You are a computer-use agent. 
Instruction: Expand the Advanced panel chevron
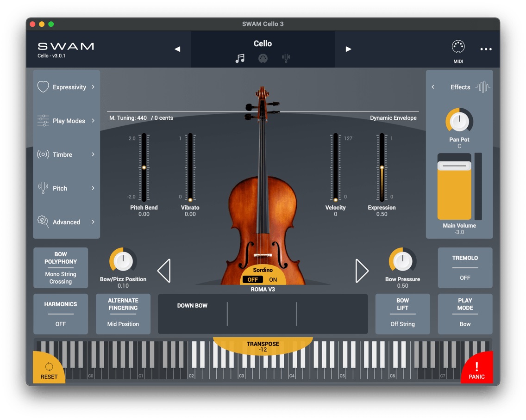(93, 222)
